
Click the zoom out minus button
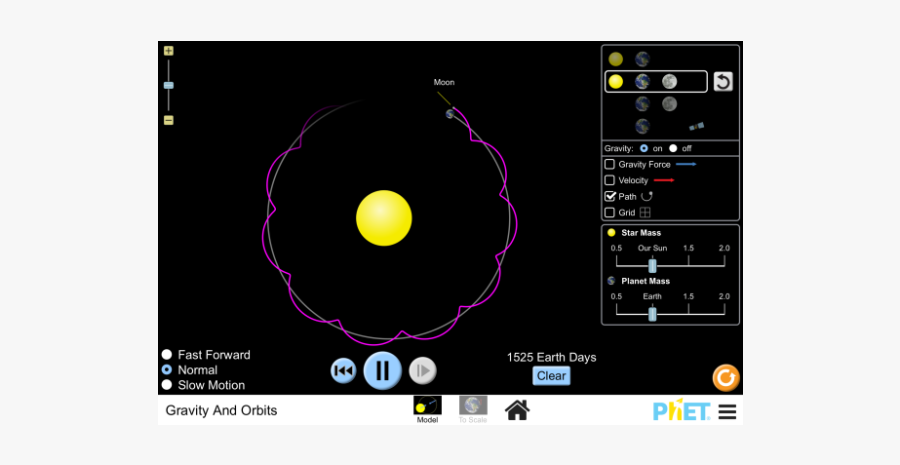168,120
